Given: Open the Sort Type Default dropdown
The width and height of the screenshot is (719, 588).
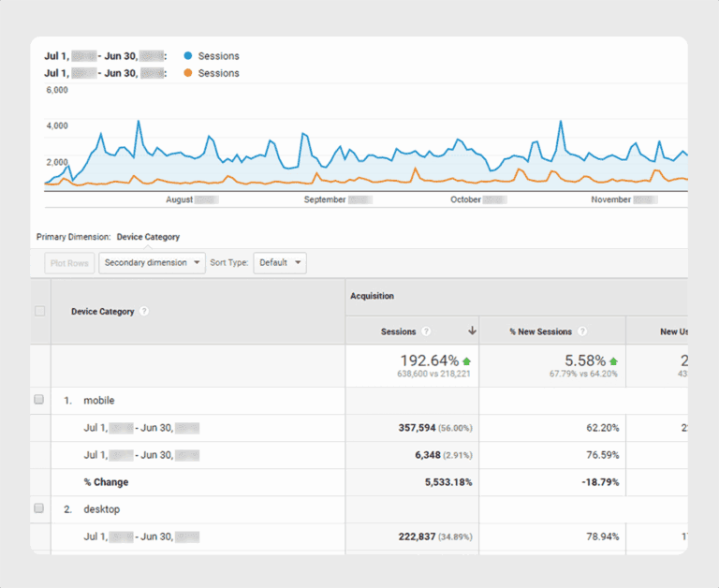Looking at the screenshot, I should 279,263.
